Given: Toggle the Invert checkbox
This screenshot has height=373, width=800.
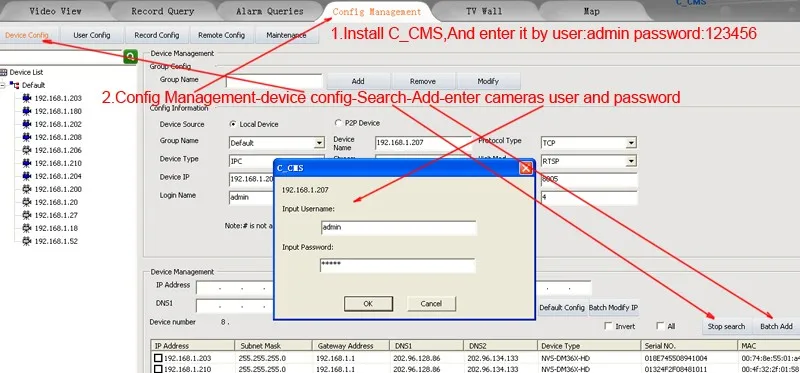Looking at the screenshot, I should point(608,326).
